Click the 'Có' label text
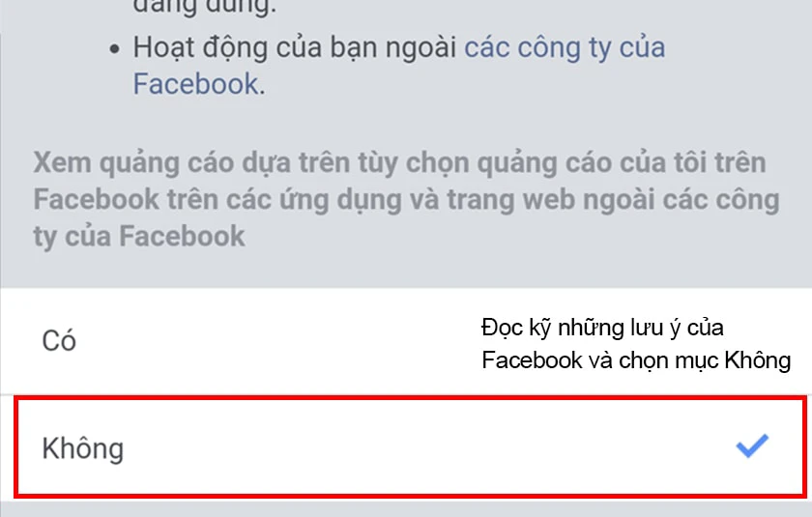Image resolution: width=812 pixels, height=517 pixels. [x=59, y=341]
